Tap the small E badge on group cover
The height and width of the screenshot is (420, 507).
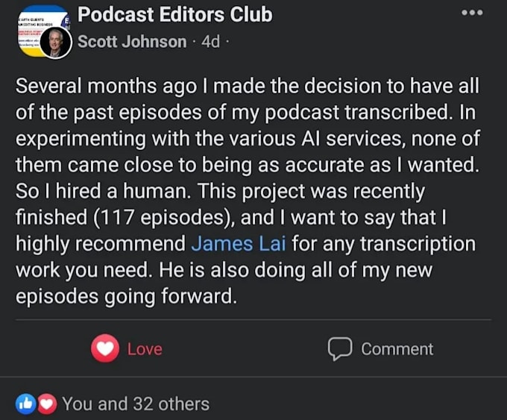click(67, 20)
